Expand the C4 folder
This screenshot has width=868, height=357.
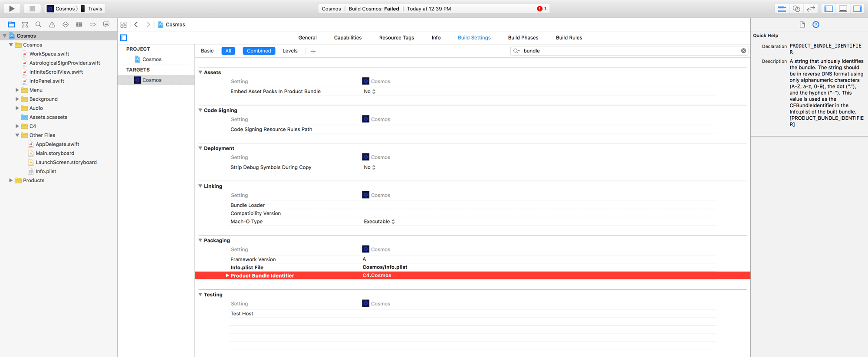17,126
